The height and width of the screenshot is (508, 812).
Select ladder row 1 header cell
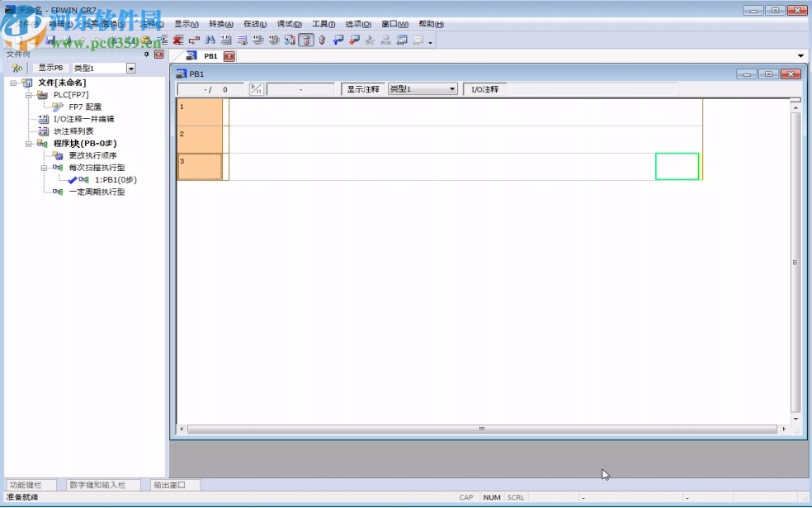[x=200, y=112]
